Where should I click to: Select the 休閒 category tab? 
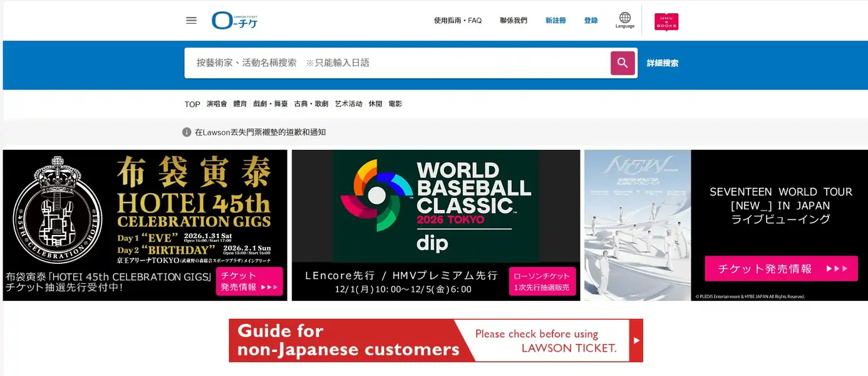[375, 104]
